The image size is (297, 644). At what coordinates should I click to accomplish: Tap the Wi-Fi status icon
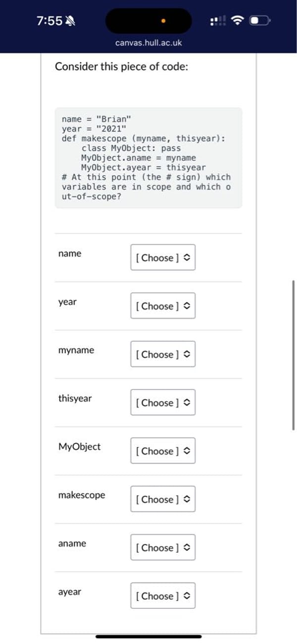(239, 21)
